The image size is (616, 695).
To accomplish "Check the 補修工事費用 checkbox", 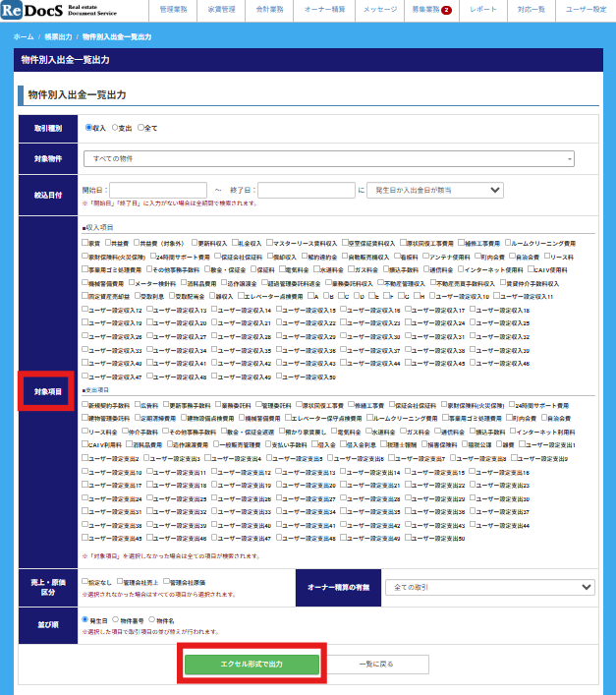I will [x=461, y=243].
